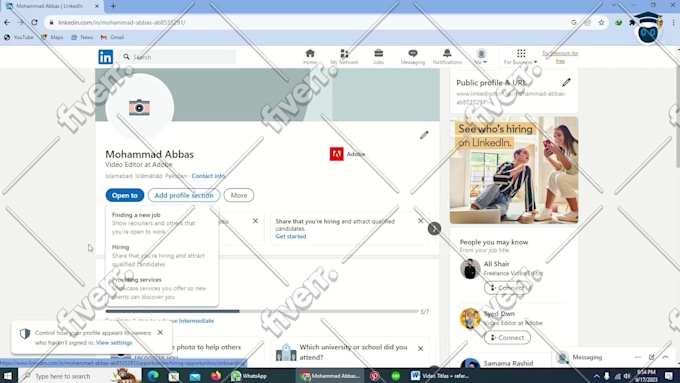Image resolution: width=680 pixels, height=383 pixels.
Task: Click the Intermediate link
Action: [x=196, y=321]
